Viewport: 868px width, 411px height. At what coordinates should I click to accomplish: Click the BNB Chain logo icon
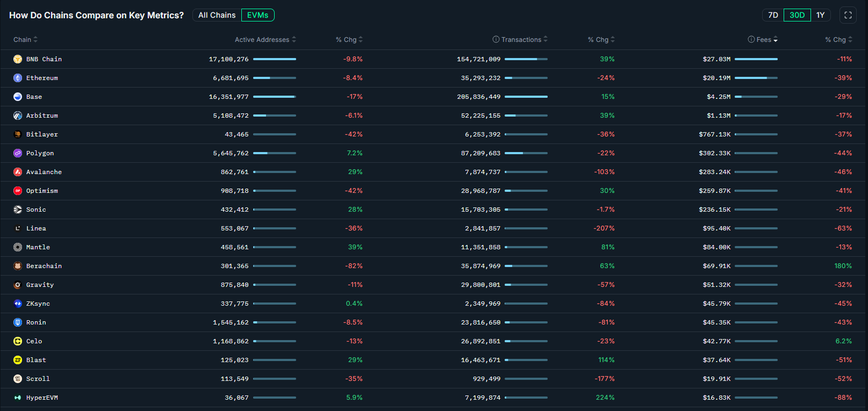[18, 59]
